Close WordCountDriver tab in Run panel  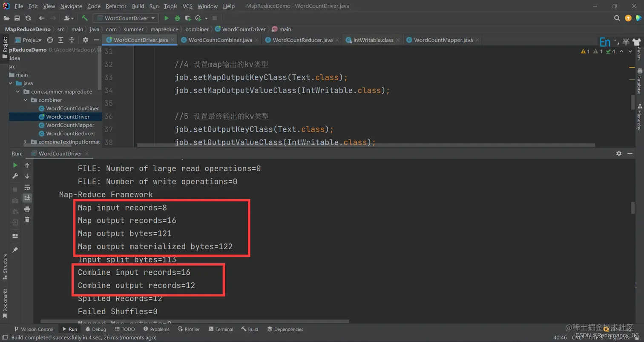coord(86,154)
